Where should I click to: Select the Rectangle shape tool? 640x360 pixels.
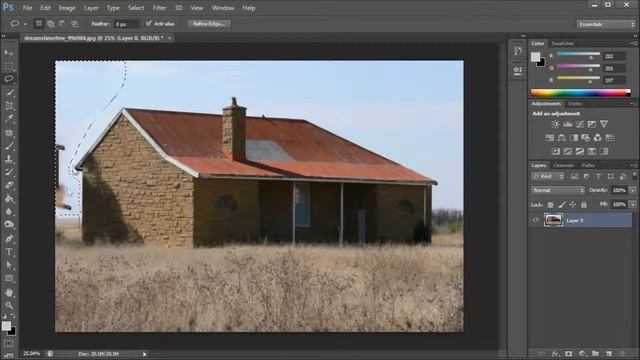[x=9, y=278]
